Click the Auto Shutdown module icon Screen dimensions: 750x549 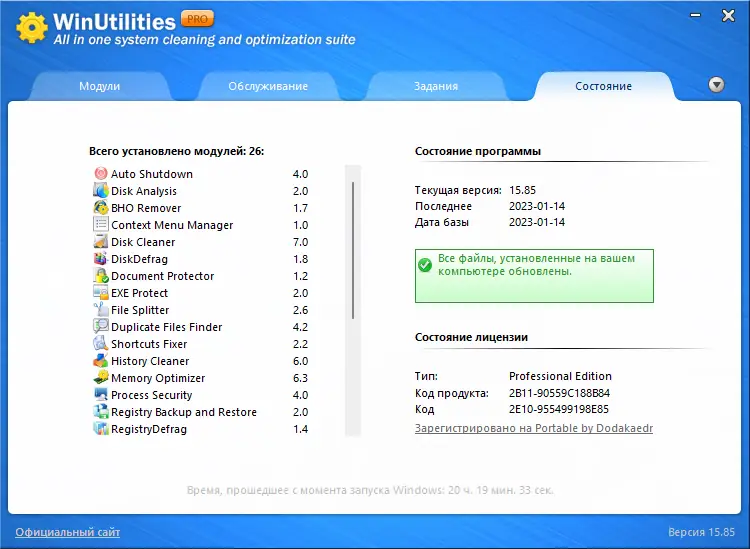(100, 174)
